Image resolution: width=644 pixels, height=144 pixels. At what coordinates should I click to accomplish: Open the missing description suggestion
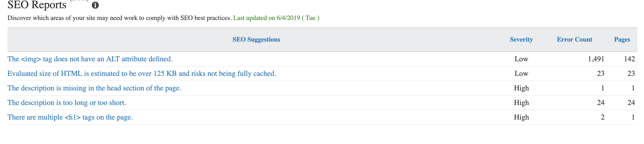tap(94, 88)
